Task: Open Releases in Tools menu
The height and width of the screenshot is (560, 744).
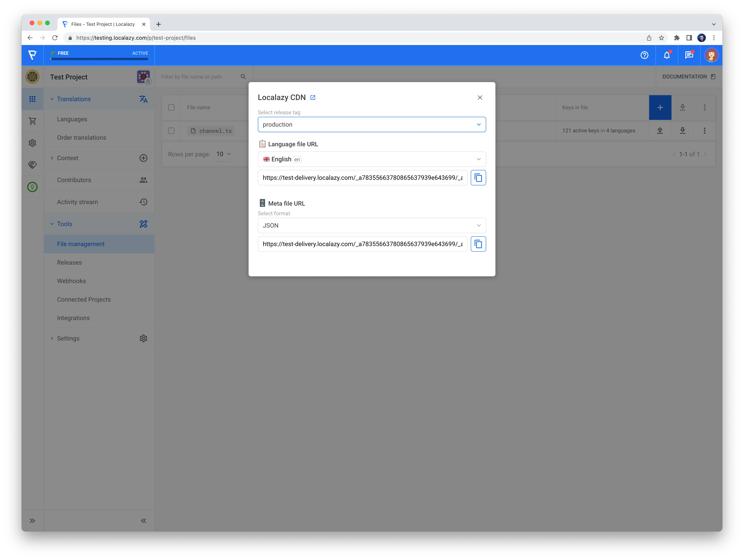Action: coord(69,262)
